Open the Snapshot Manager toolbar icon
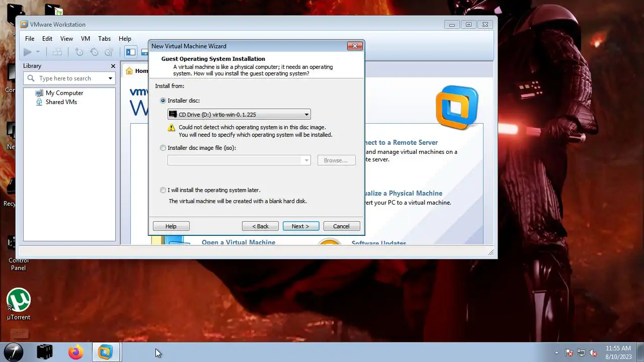 click(x=109, y=52)
